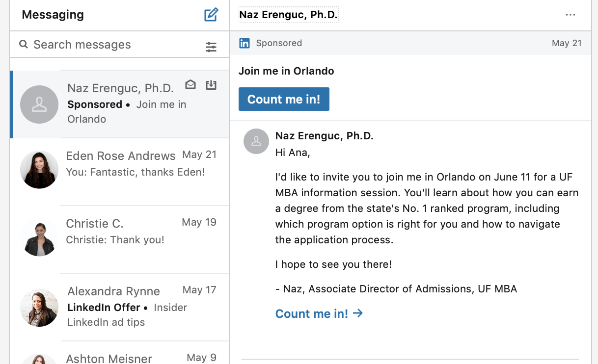Click 'You: Fantastic, thanks Eden!' preview
Image resolution: width=598 pixels, height=364 pixels.
(136, 172)
